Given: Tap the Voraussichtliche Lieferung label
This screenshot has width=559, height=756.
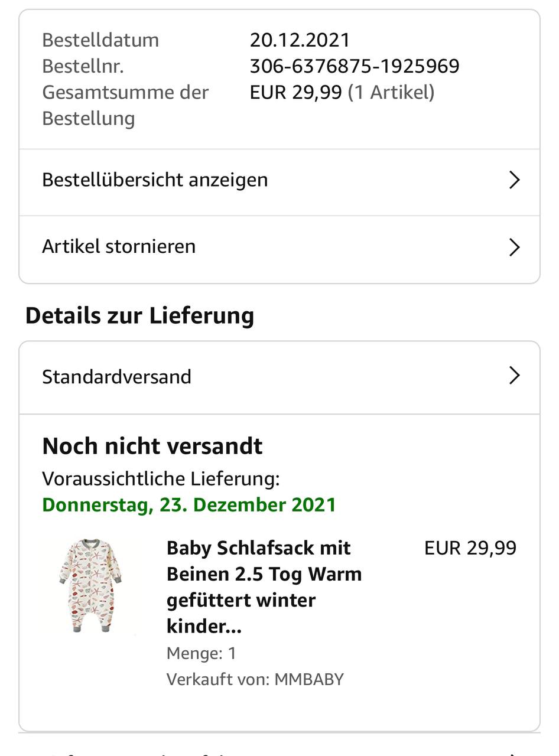Looking at the screenshot, I should point(161,479).
